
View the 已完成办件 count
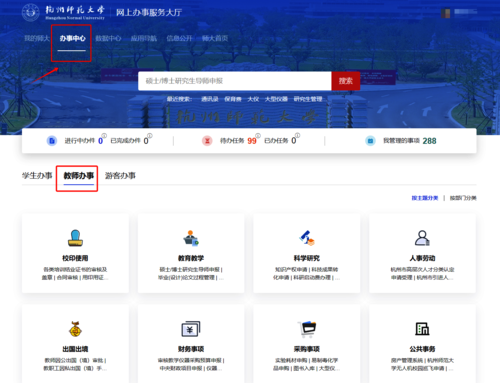pyautogui.click(x=146, y=141)
